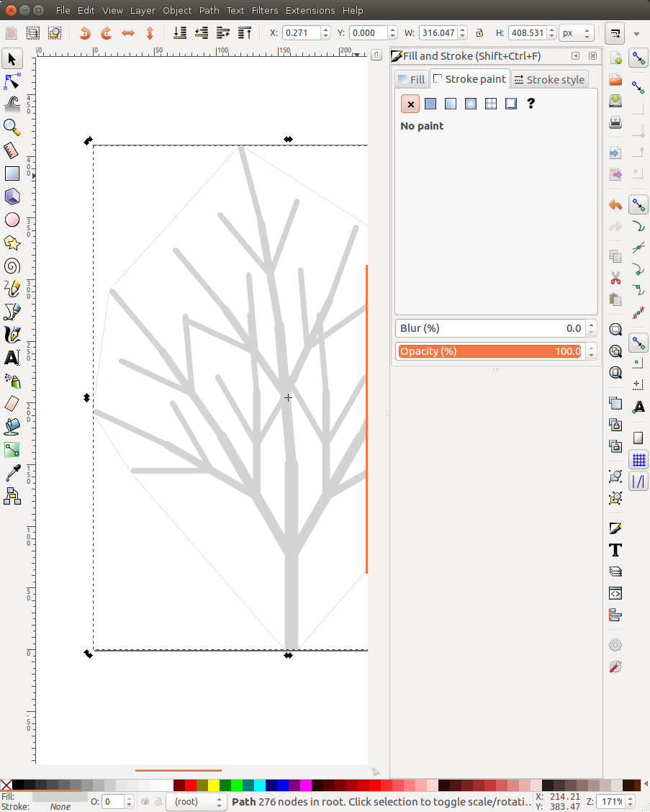Open the units dropdown showing px

coord(576,32)
